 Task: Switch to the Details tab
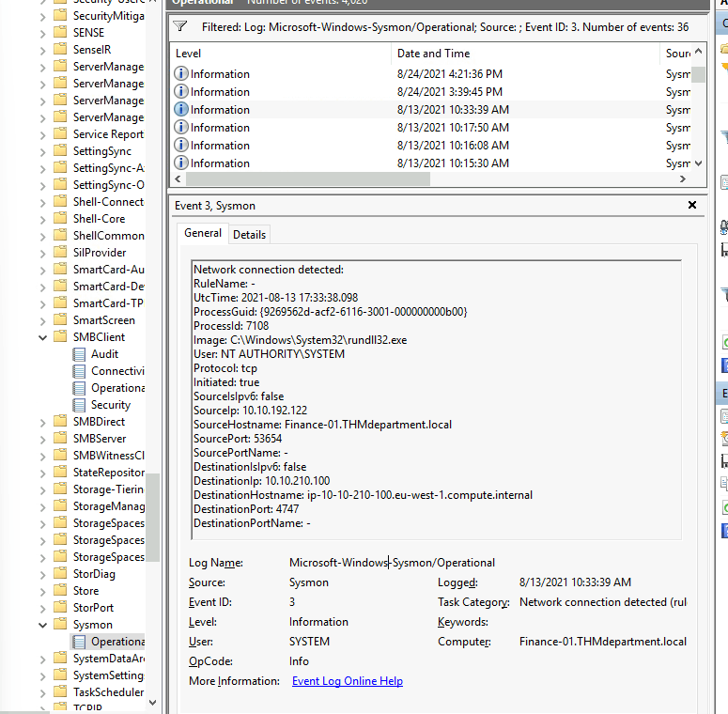249,235
